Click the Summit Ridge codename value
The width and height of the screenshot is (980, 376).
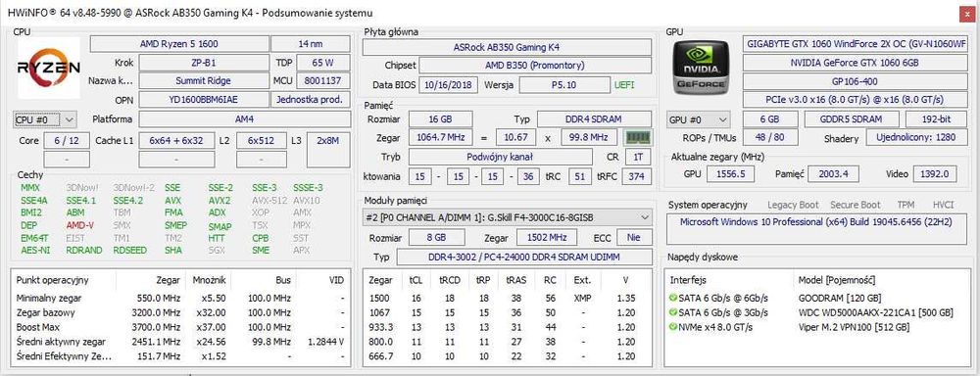pyautogui.click(x=203, y=80)
